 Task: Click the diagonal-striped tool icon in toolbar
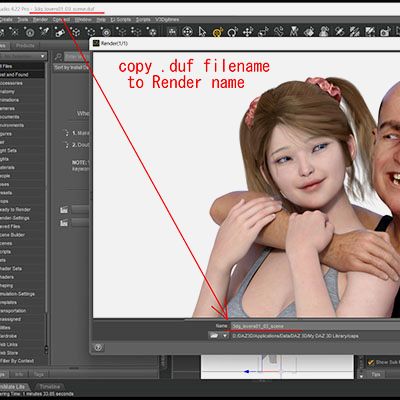click(355, 32)
